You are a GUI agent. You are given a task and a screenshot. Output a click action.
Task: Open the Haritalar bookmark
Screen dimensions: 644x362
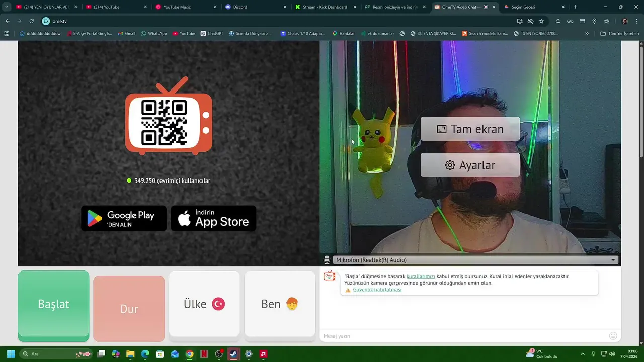[343, 34]
